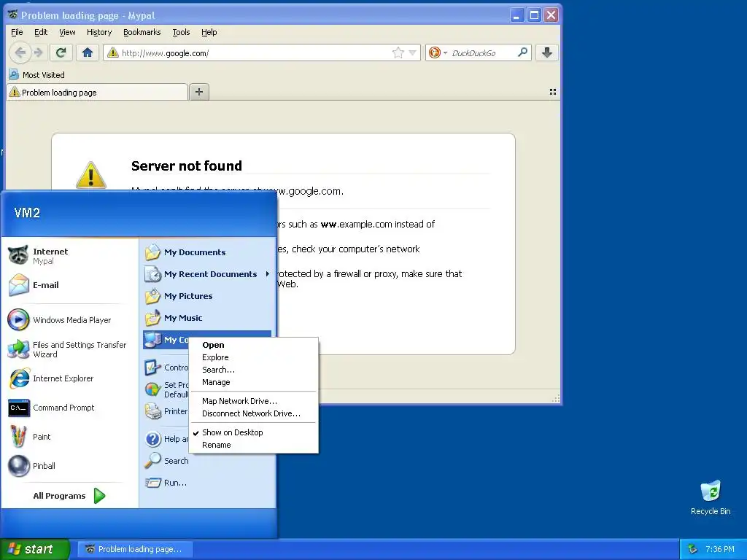Image resolution: width=747 pixels, height=560 pixels.
Task: Reload the page with the refresh icon
Action: pos(61,52)
